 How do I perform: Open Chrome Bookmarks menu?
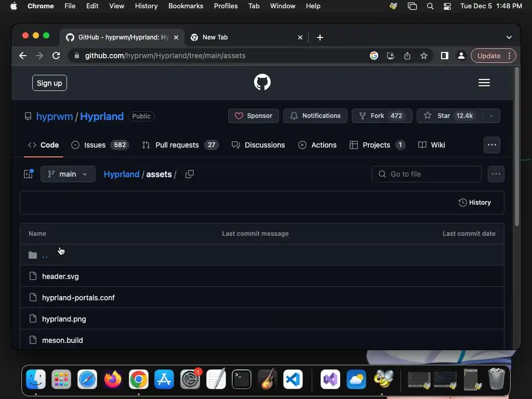point(185,6)
